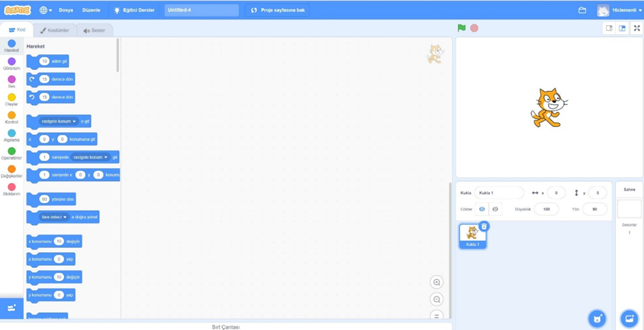Open the 16clementi account dropdown
The width and height of the screenshot is (644, 330).
point(627,10)
